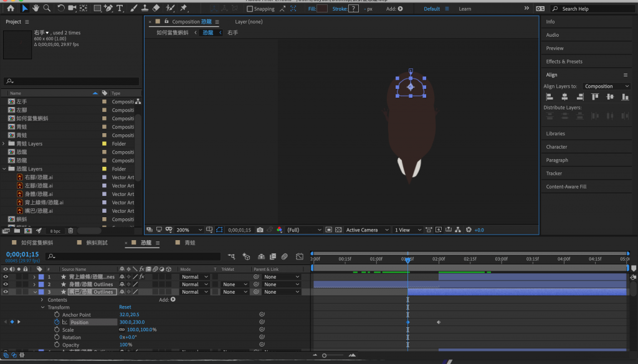Select the Zoom magnifier tool
The height and width of the screenshot is (364, 638).
pos(47,9)
